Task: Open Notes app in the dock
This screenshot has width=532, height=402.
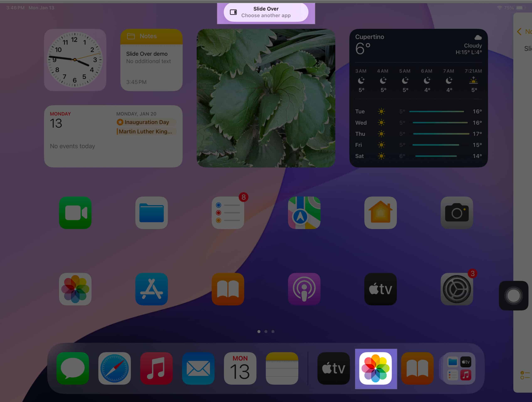Action: click(x=282, y=368)
